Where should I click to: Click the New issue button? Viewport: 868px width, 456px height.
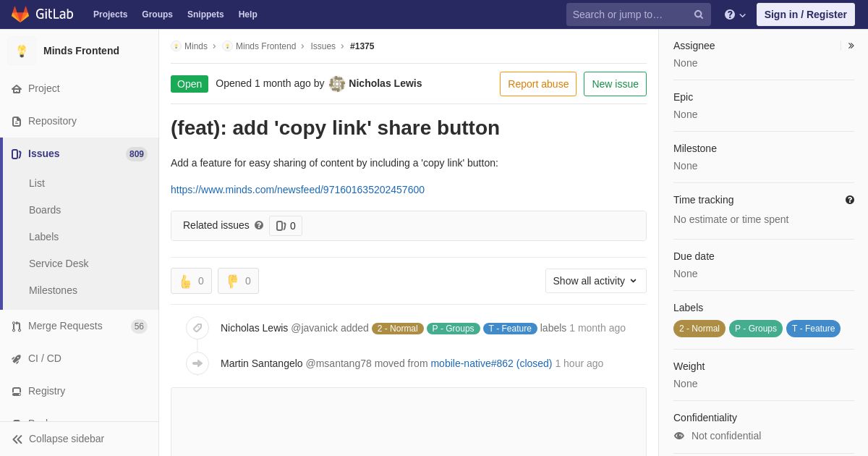click(615, 84)
